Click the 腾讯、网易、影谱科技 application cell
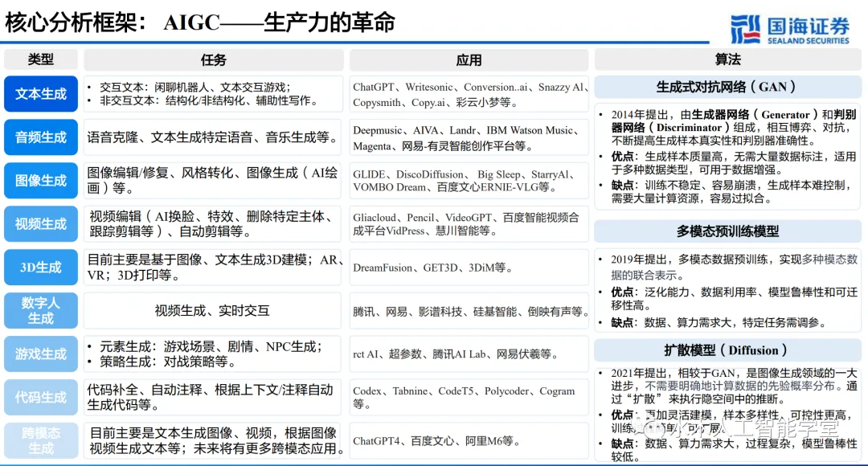This screenshot has height=466, width=868. [469, 310]
